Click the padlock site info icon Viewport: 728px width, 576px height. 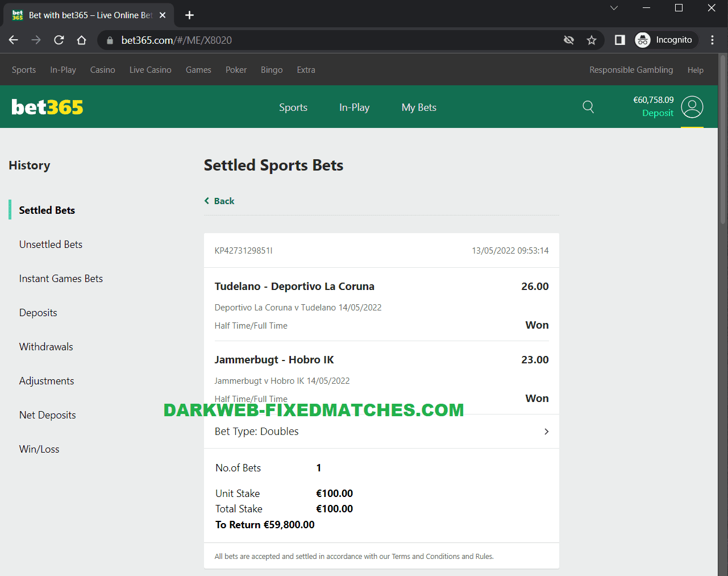click(110, 40)
